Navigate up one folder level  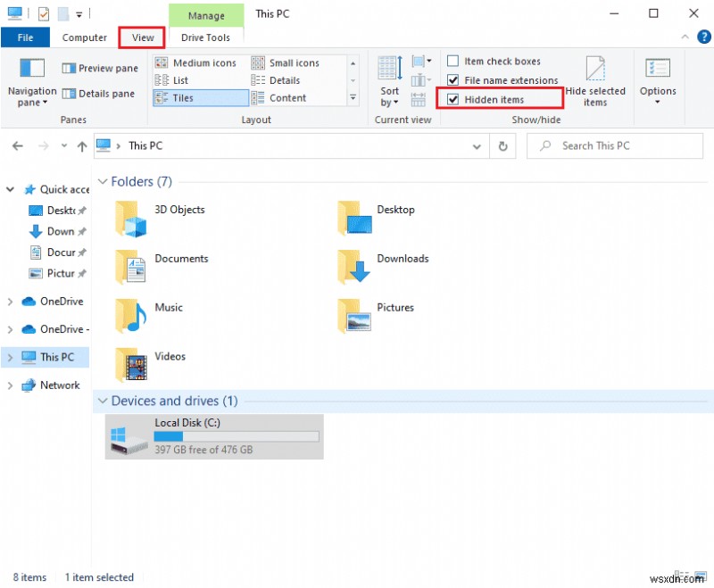pos(82,145)
